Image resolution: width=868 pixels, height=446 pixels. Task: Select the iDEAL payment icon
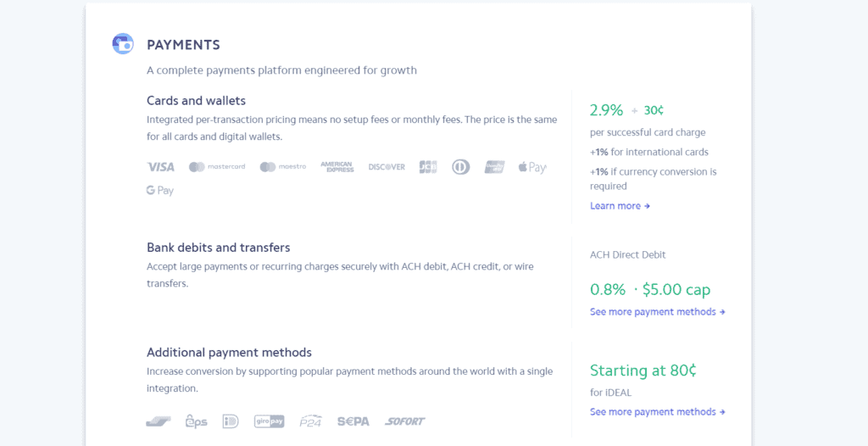231,421
